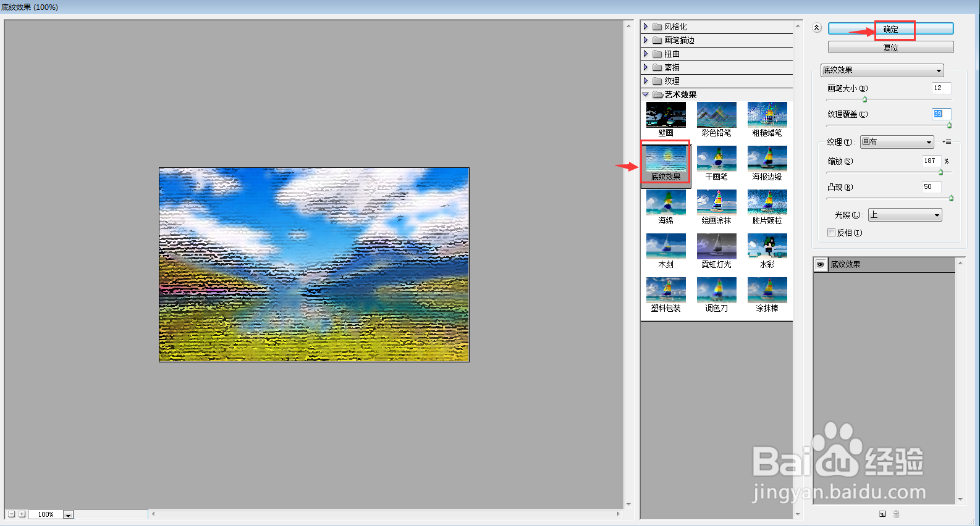Click the 复位 button

(x=890, y=48)
